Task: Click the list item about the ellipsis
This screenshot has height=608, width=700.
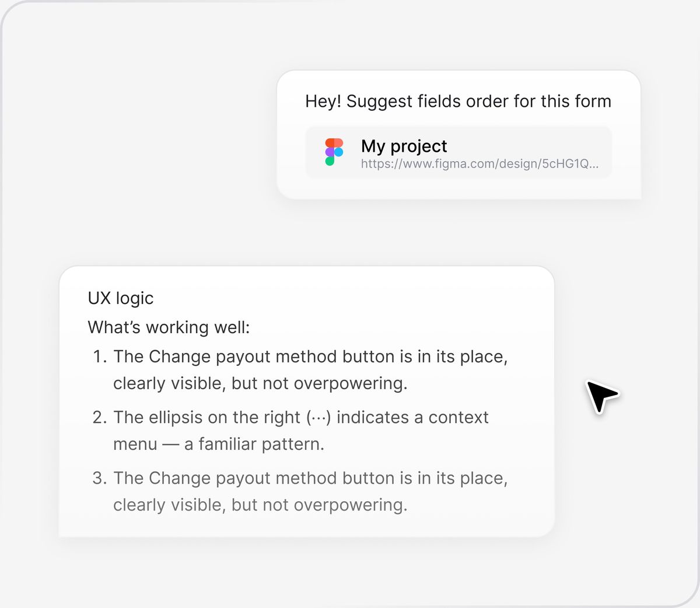Action: 290,431
